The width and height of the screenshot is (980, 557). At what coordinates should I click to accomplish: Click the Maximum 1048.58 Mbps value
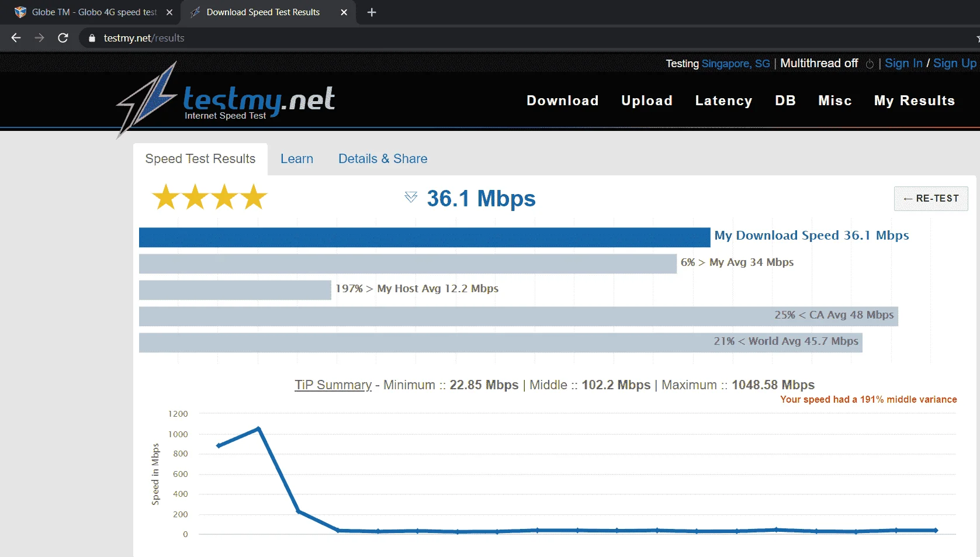pos(773,385)
